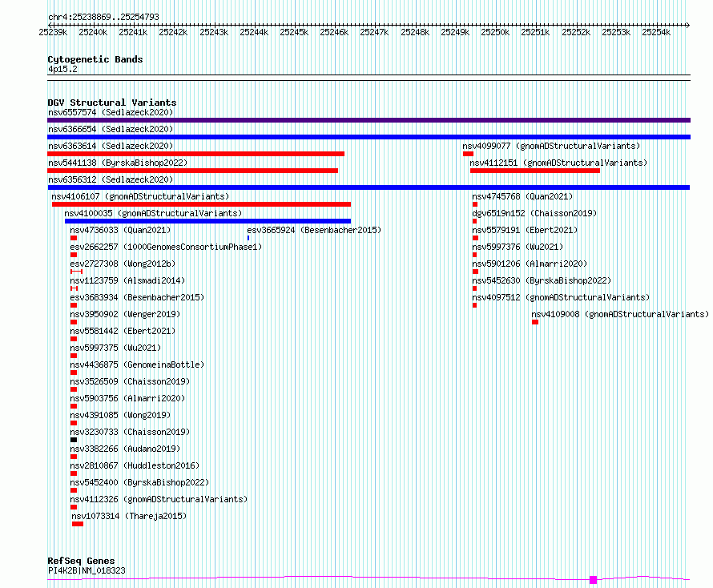This screenshot has width=713, height=588.
Task: Select the red marker under nsv4099077
Action: coord(469,154)
